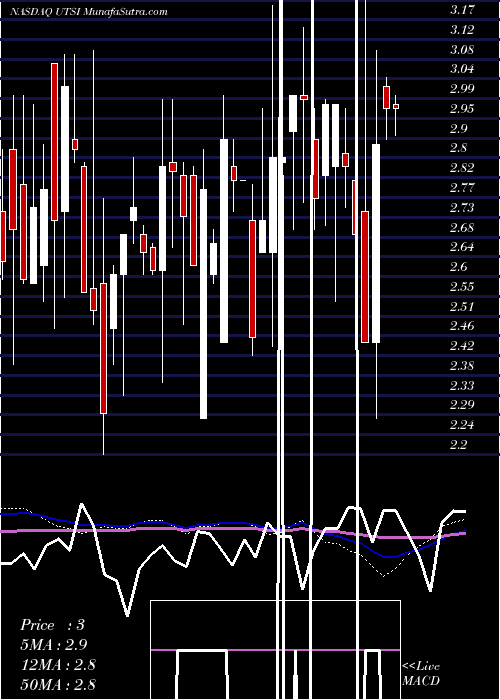
Task: Click the '5MA : 2.9' readout
Action: (54, 645)
